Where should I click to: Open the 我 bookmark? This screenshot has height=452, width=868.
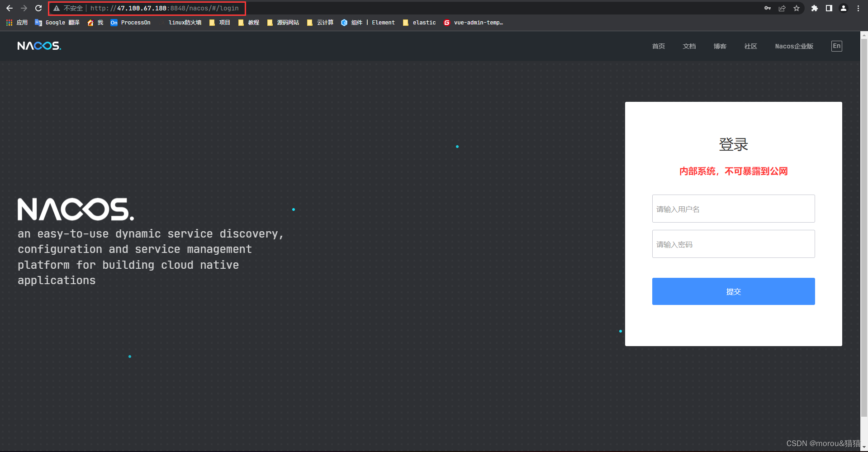95,23
